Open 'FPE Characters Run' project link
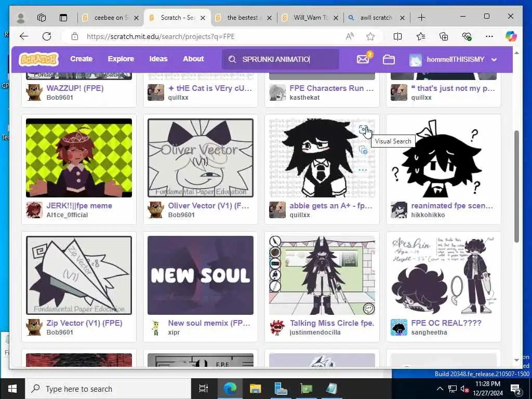Screen dimensions: 532x399 [x=331, y=88]
